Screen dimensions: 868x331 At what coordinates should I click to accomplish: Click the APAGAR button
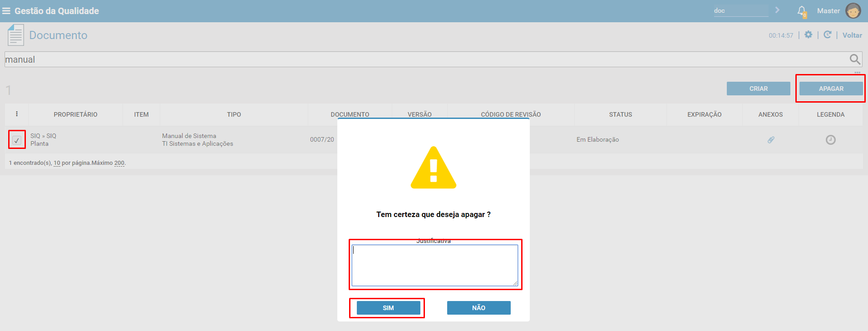[x=831, y=89]
